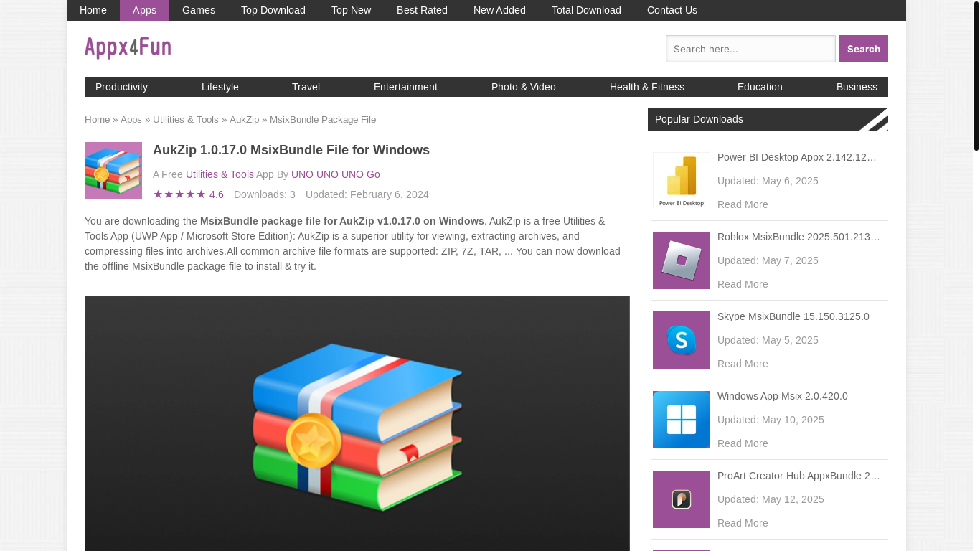Click the page vertical scrollbar thumb

tap(976, 75)
